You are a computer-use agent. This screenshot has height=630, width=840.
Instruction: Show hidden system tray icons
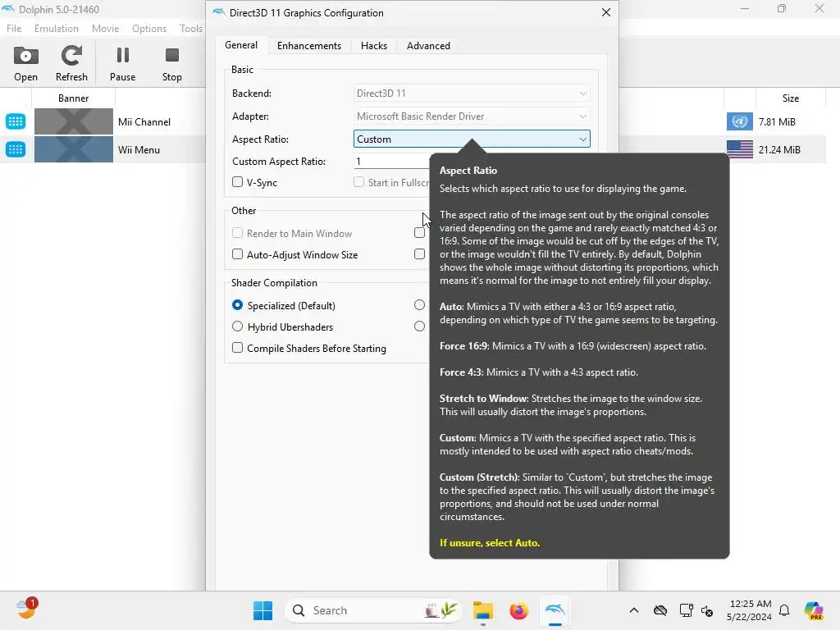(x=634, y=610)
